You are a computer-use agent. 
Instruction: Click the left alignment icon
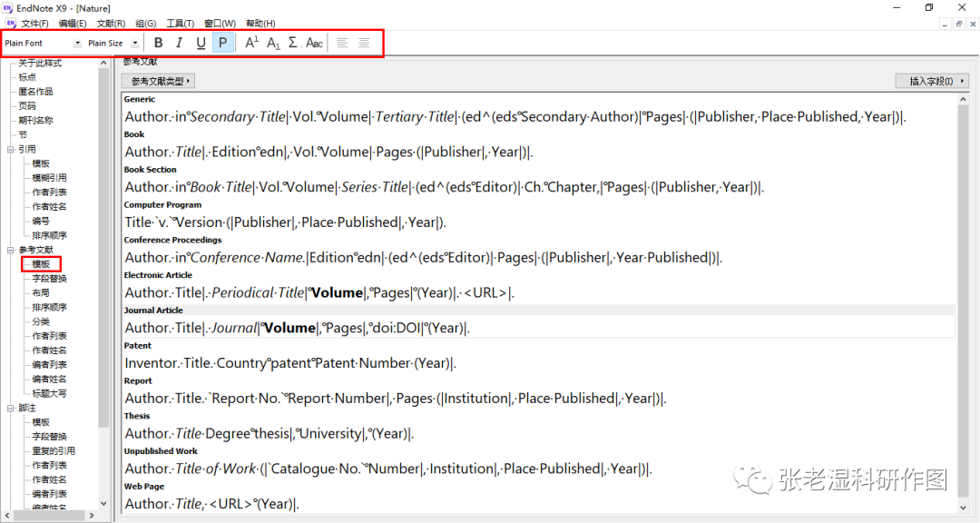coord(342,42)
